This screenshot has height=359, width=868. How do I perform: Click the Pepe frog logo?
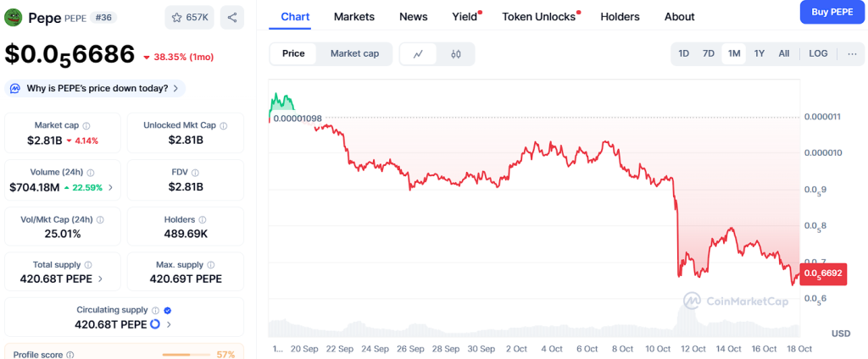click(x=14, y=17)
